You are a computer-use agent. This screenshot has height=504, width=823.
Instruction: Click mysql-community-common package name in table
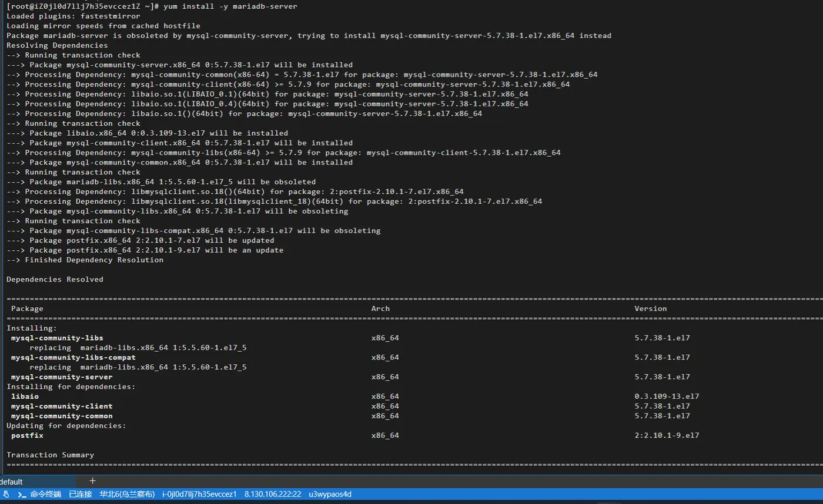[x=62, y=416]
